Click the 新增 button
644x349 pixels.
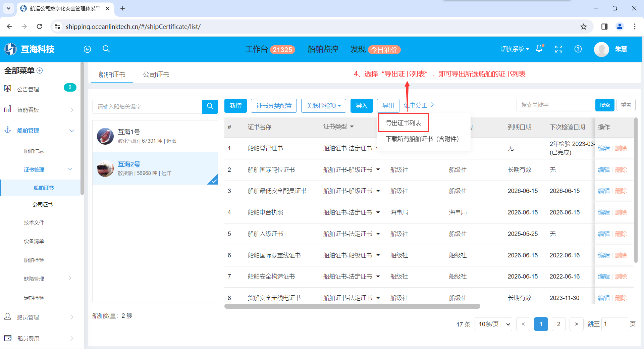(235, 106)
